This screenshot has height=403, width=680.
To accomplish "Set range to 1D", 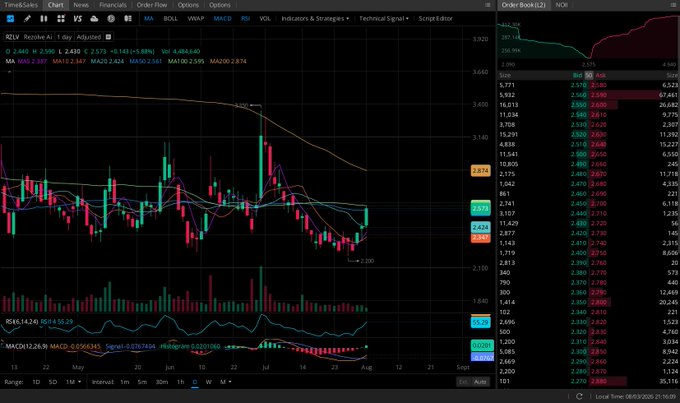I will click(36, 382).
